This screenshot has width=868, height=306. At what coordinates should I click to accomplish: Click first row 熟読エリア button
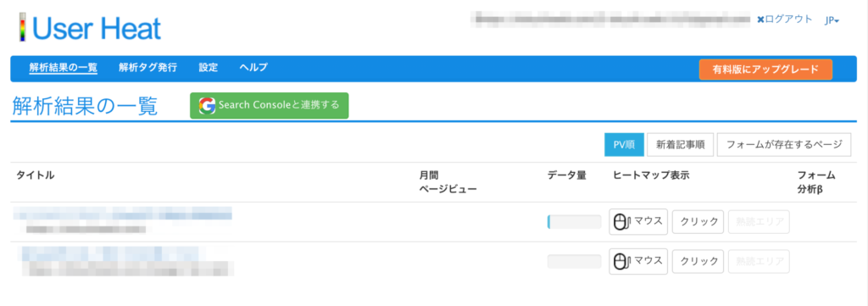point(759,222)
